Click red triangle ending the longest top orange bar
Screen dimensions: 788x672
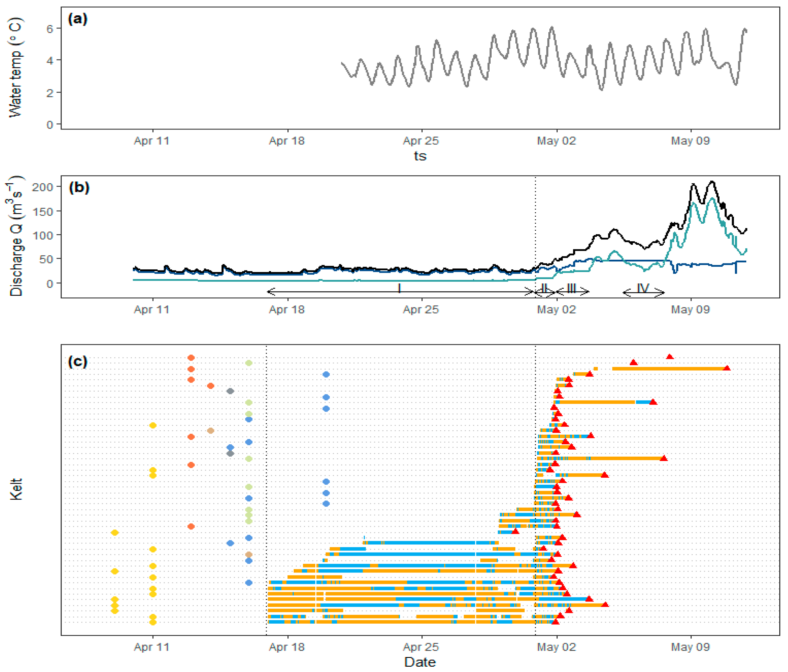[726, 368]
